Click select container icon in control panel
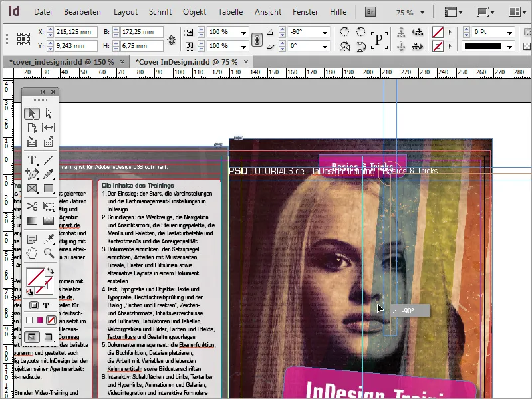Screen dimensions: 532x399 click(x=401, y=32)
